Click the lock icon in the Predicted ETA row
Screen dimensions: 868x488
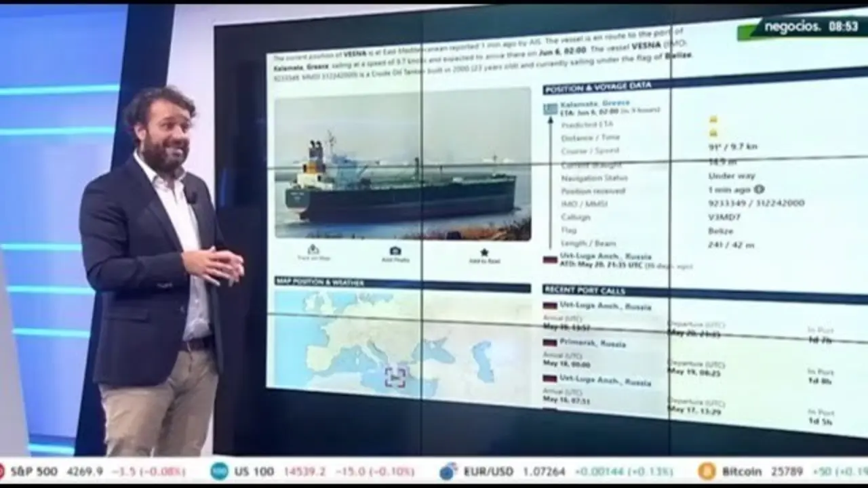pos(713,119)
